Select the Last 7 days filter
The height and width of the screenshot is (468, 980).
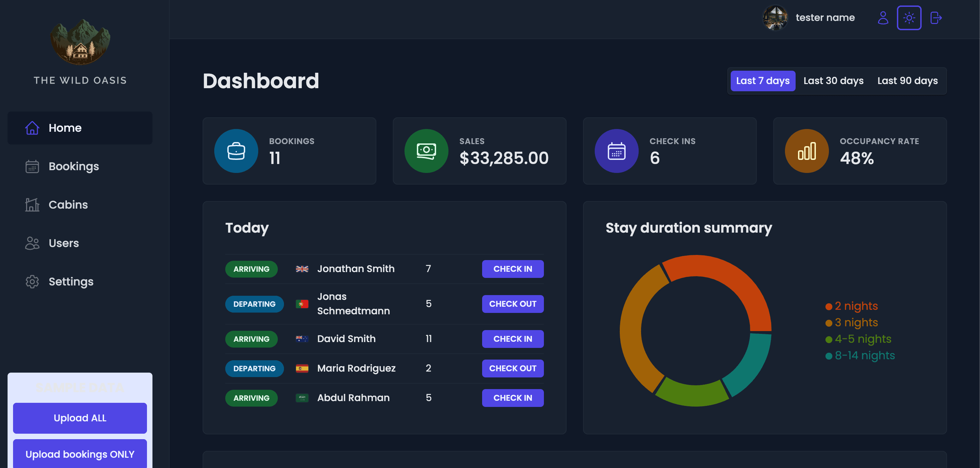click(762, 81)
